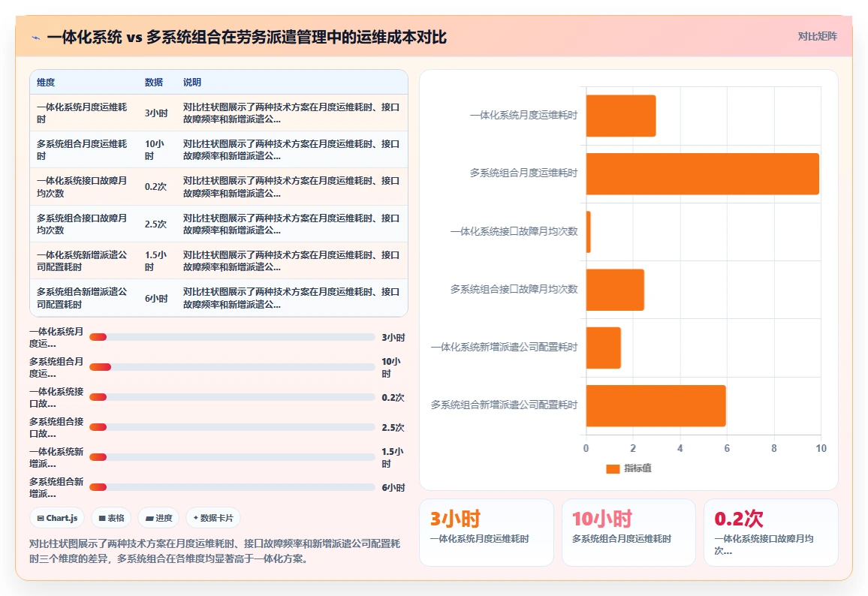Click the chart bar for 多系统组合新增派遣公司配置耗时
The image size is (868, 596).
point(656,405)
